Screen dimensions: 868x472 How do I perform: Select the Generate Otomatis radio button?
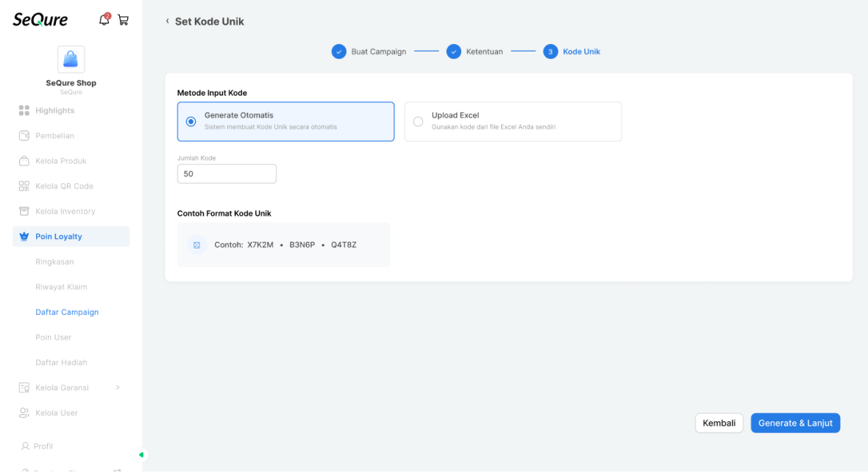tap(191, 122)
